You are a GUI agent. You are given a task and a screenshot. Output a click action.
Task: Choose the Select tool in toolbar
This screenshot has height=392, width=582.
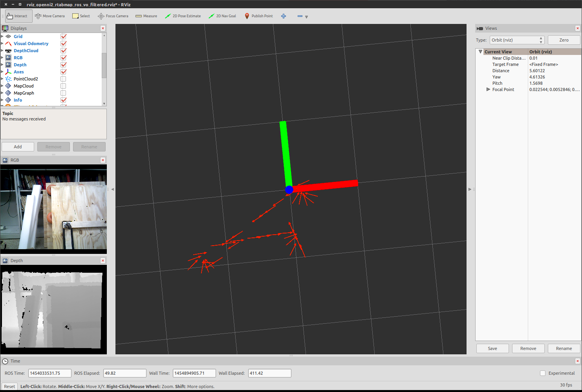pos(81,16)
